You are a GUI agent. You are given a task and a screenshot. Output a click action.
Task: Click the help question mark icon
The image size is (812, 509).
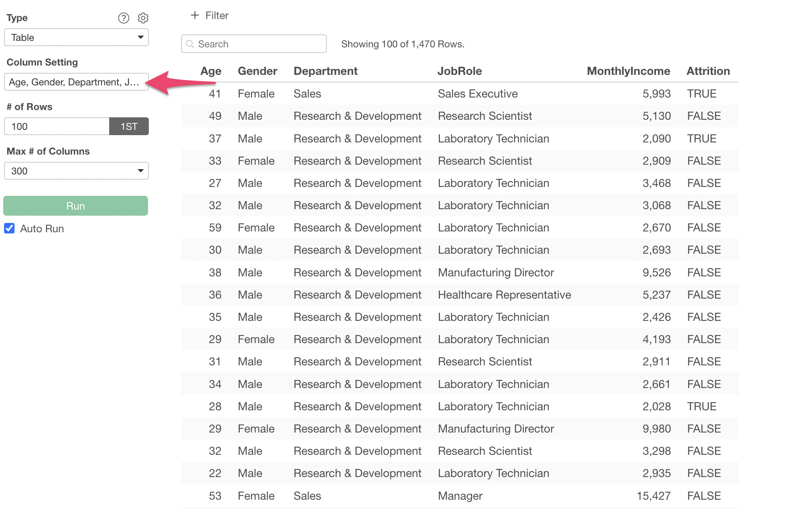(123, 18)
